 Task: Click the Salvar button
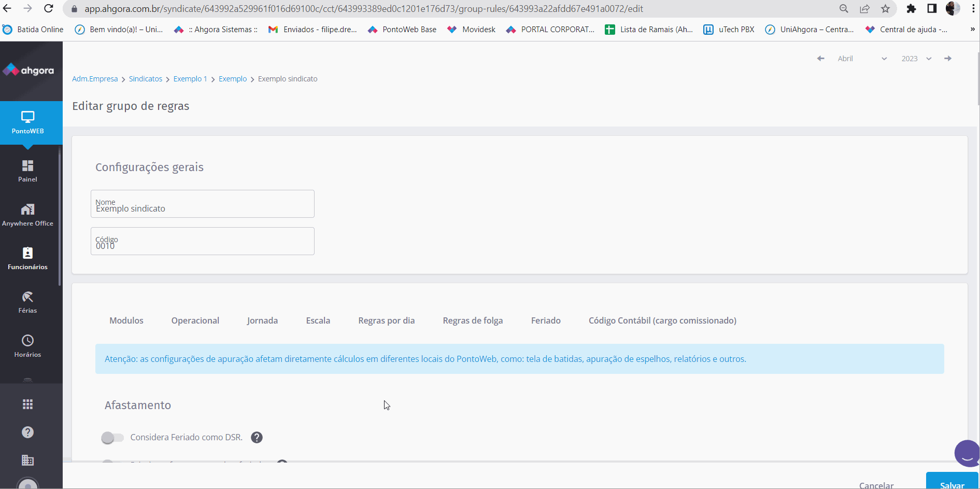(952, 481)
